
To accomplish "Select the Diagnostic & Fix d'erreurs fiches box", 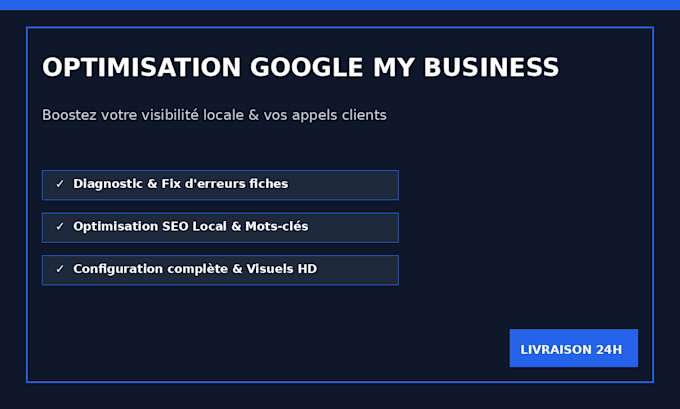I will click(220, 185).
